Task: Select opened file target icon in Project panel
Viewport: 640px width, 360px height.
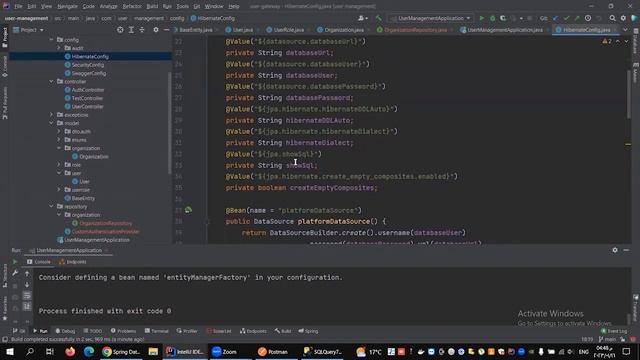Action: [x=120, y=30]
